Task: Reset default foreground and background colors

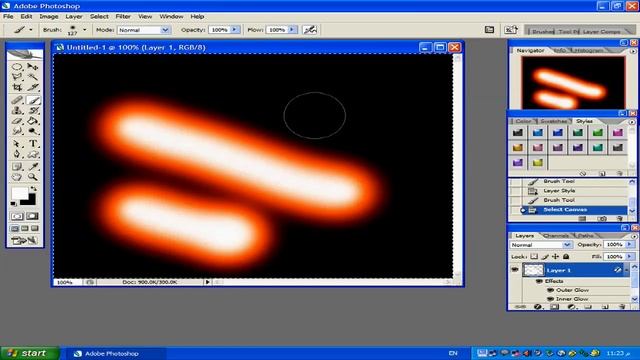Action: pyautogui.click(x=14, y=203)
